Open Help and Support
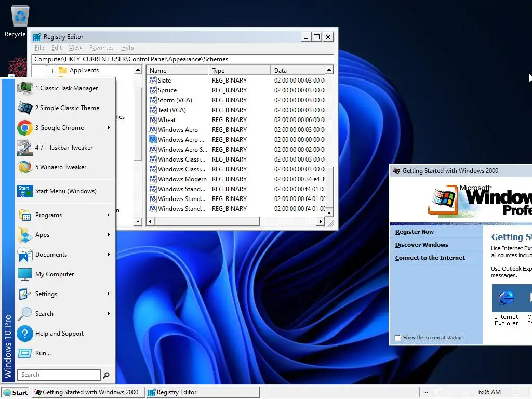The image size is (532, 399). 65,334
